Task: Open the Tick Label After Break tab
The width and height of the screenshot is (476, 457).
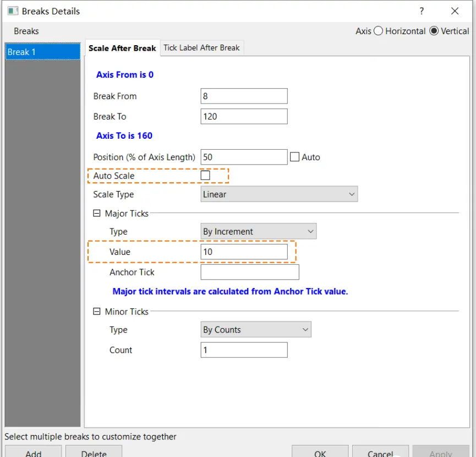Action: [201, 48]
